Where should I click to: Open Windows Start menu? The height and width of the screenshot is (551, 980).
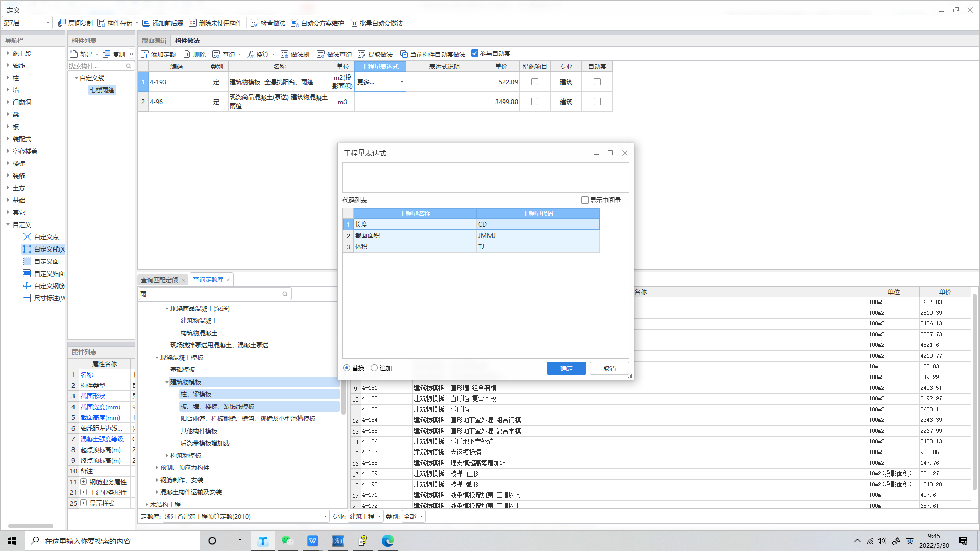tap(12, 541)
